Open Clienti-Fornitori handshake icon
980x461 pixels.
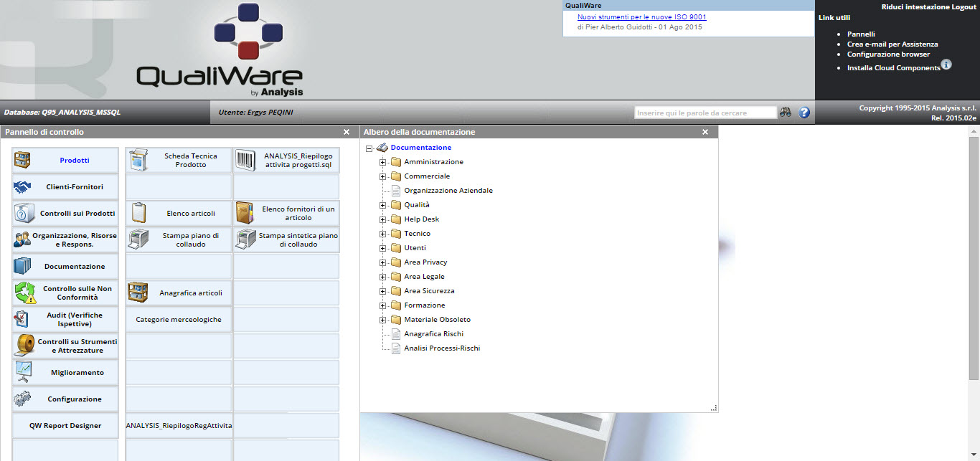point(22,187)
